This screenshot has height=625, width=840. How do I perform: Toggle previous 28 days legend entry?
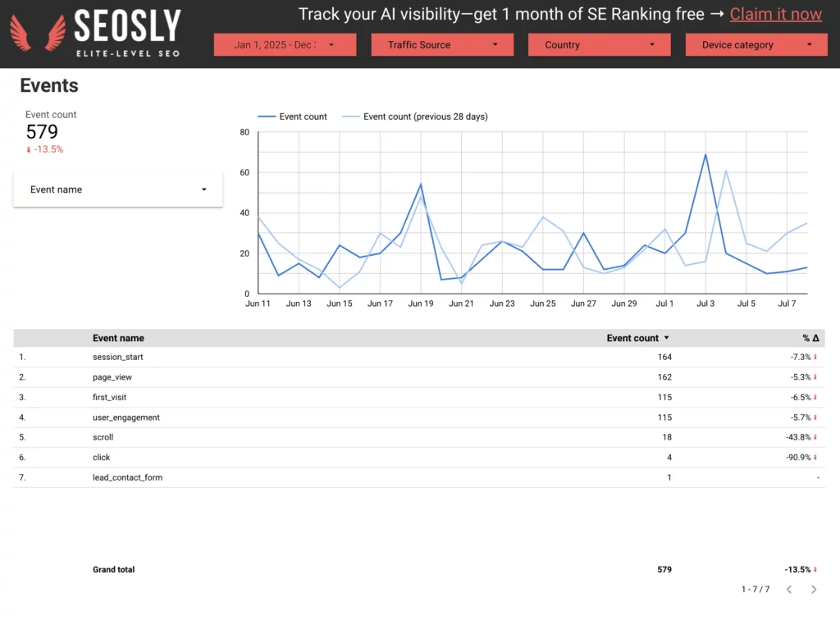[415, 116]
